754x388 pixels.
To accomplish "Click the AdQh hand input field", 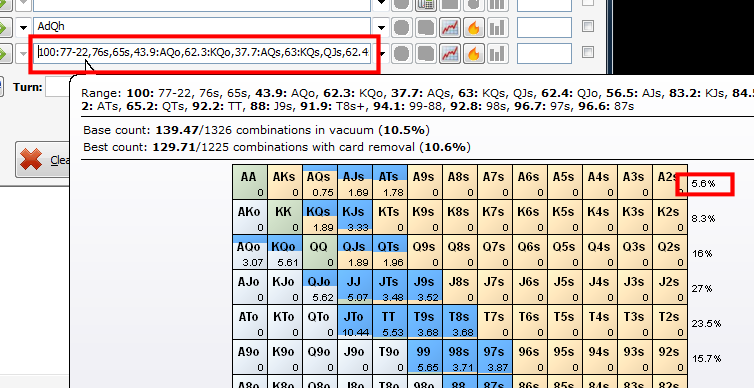I will (x=202, y=26).
